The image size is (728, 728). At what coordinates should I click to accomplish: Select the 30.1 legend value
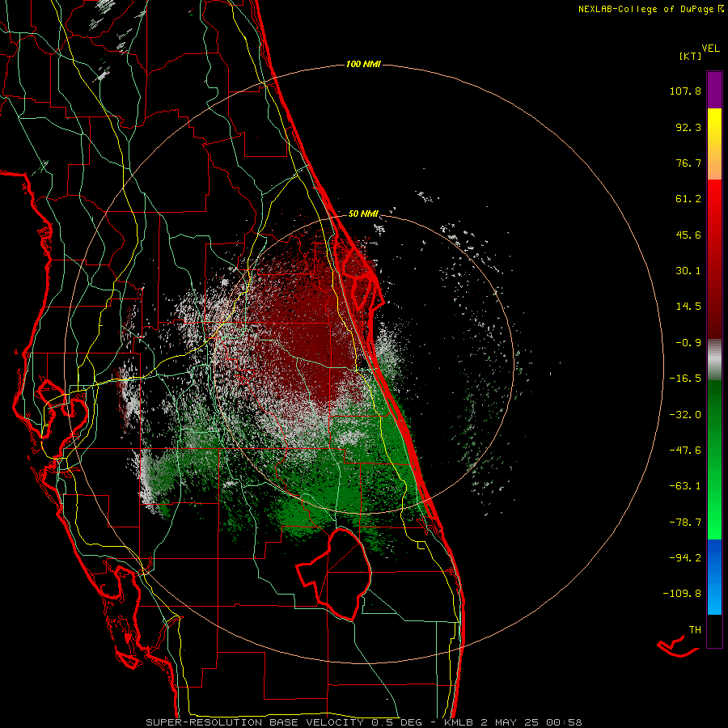(x=688, y=271)
